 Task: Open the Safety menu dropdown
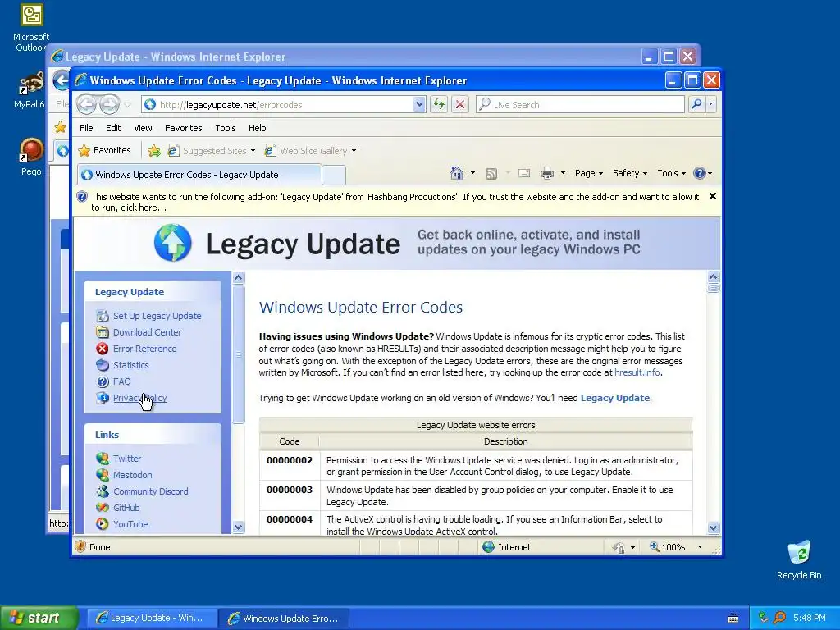pos(630,173)
